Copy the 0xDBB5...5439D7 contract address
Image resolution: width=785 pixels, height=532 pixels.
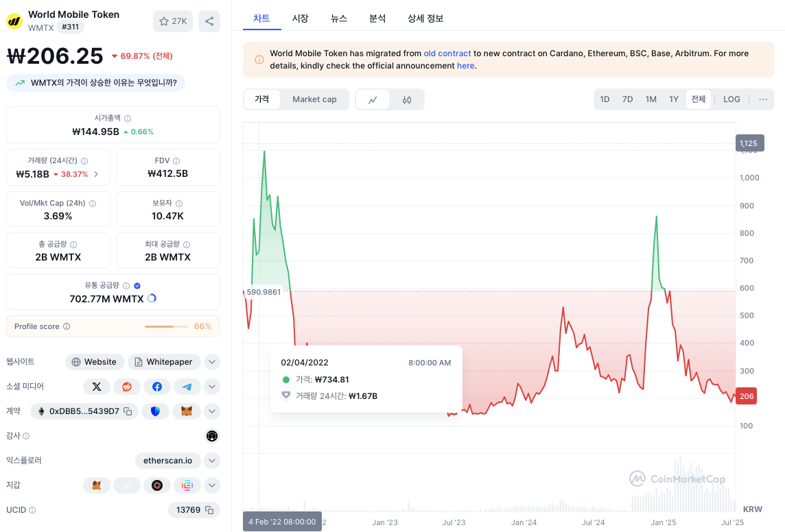(x=128, y=411)
